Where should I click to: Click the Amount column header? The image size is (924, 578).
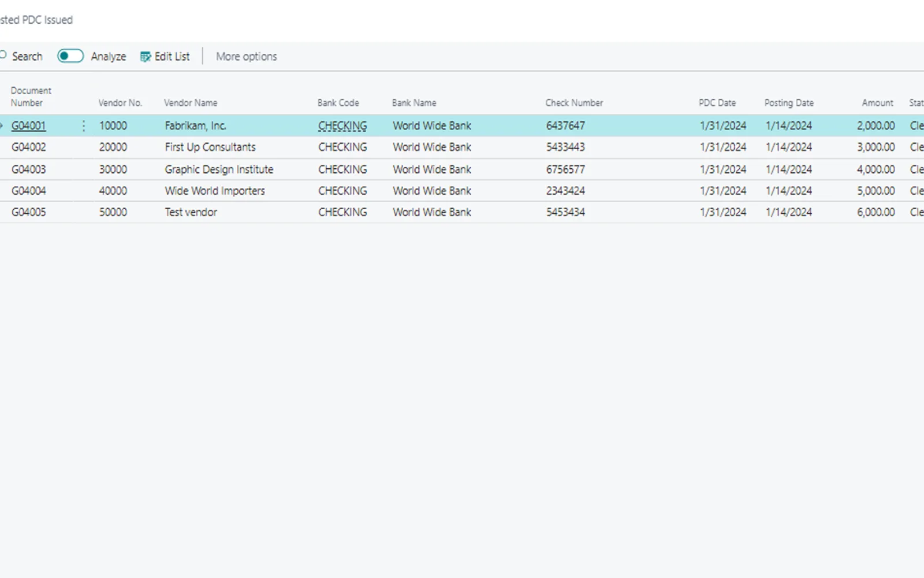click(878, 103)
